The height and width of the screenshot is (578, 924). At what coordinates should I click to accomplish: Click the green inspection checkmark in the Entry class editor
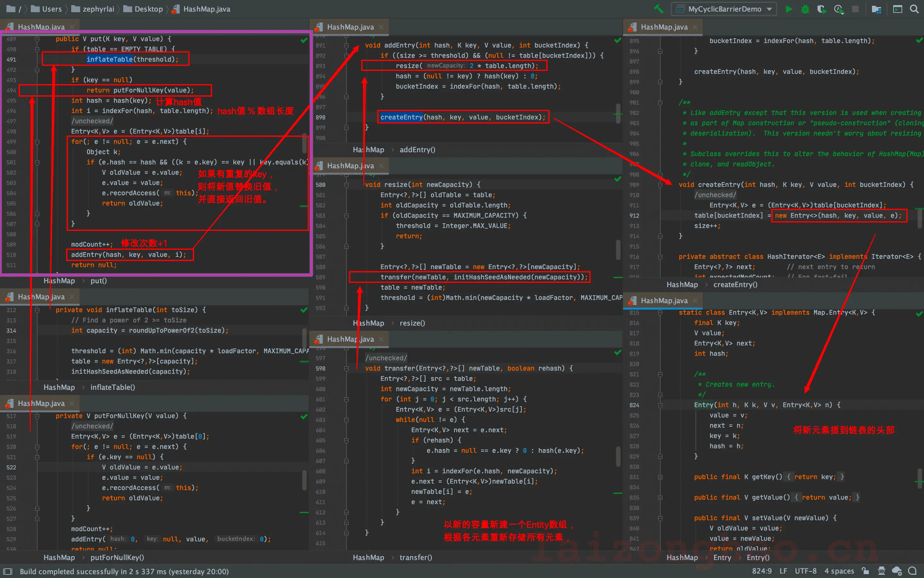920,314
